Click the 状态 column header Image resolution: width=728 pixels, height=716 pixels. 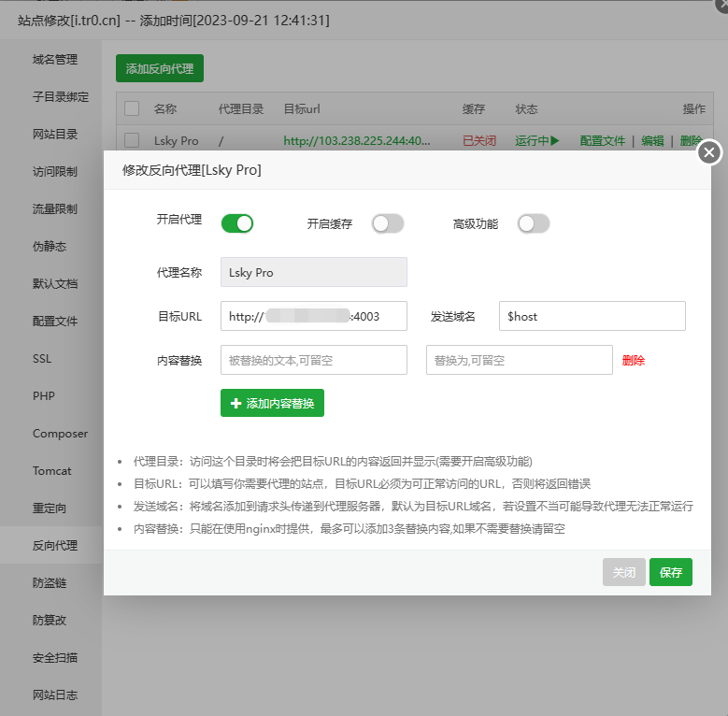(526, 109)
